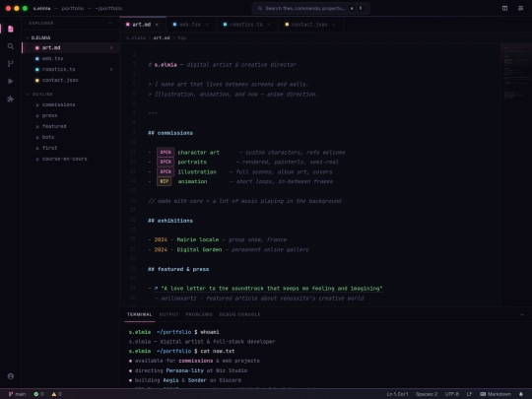Open the Run and Debug play icon
Image resolution: width=532 pixels, height=399 pixels.
pos(11,81)
